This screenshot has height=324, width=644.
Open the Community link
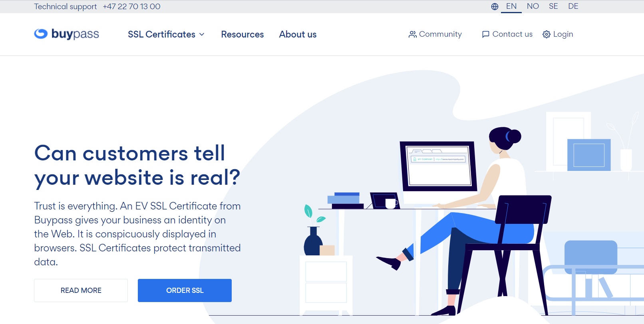pos(440,34)
